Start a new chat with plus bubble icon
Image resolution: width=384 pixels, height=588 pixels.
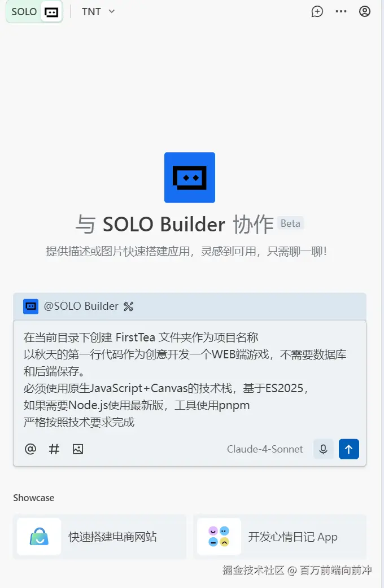[x=317, y=12]
